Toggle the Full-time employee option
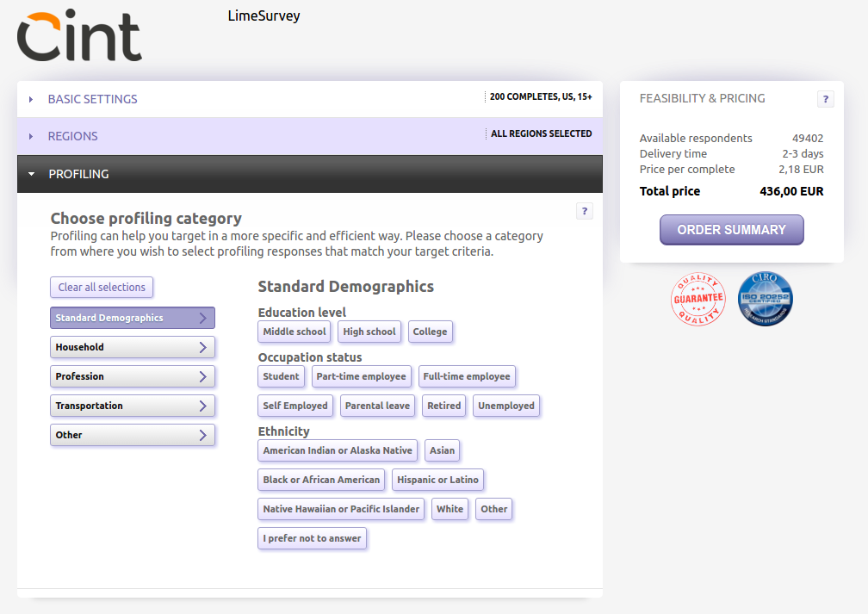868x614 pixels. pos(467,376)
